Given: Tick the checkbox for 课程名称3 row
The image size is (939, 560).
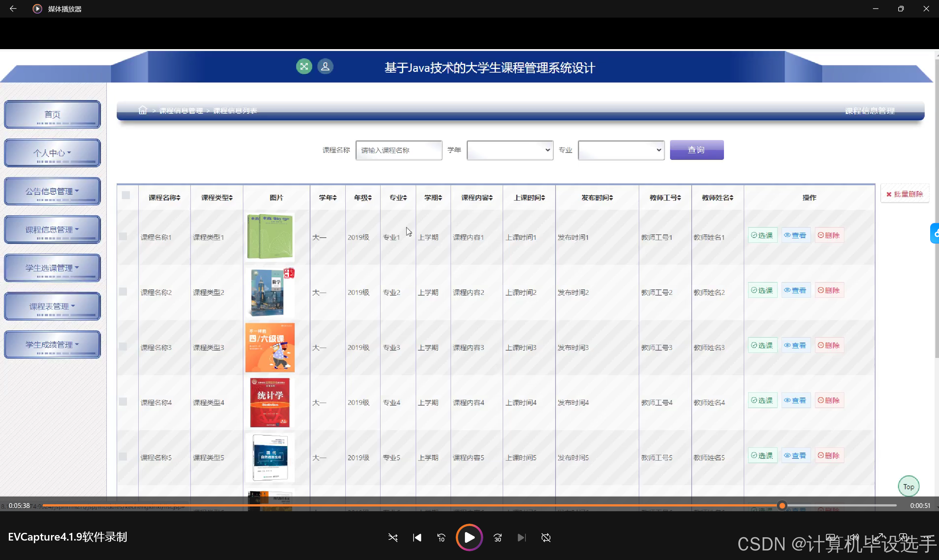Looking at the screenshot, I should [123, 347].
